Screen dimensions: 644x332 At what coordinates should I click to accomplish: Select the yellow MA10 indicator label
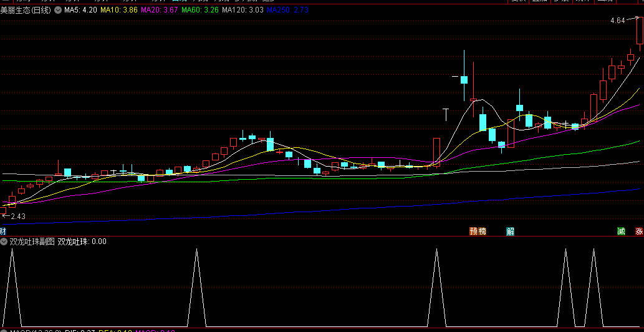[118, 11]
